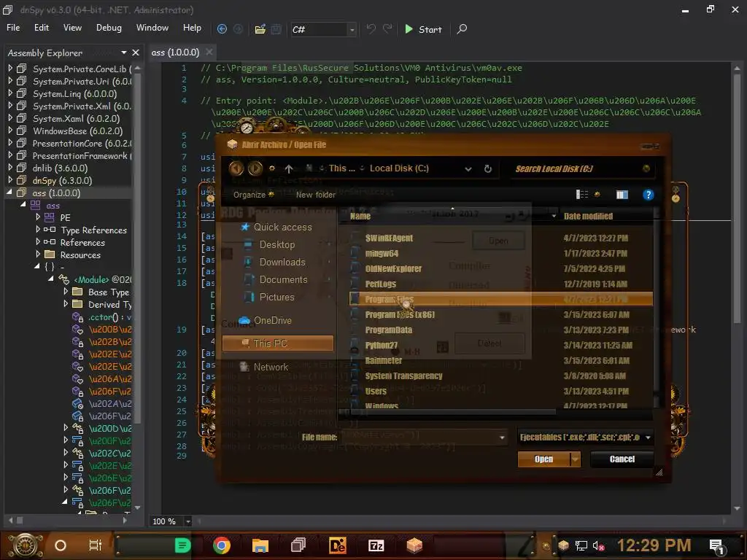Click the Search magnifier icon in dnSpy toolbar
The width and height of the screenshot is (747, 560).
tap(462, 29)
